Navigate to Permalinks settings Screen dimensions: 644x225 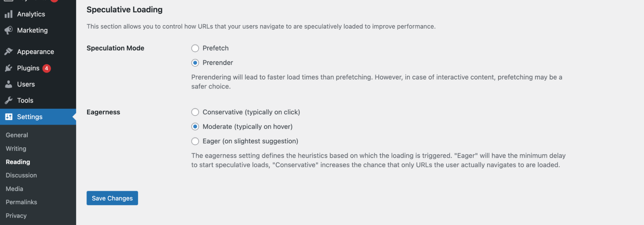point(21,202)
